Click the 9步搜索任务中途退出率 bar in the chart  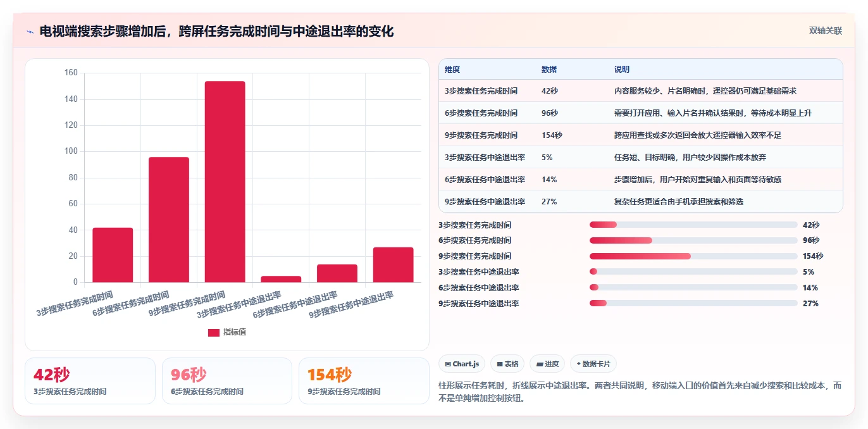click(393, 264)
